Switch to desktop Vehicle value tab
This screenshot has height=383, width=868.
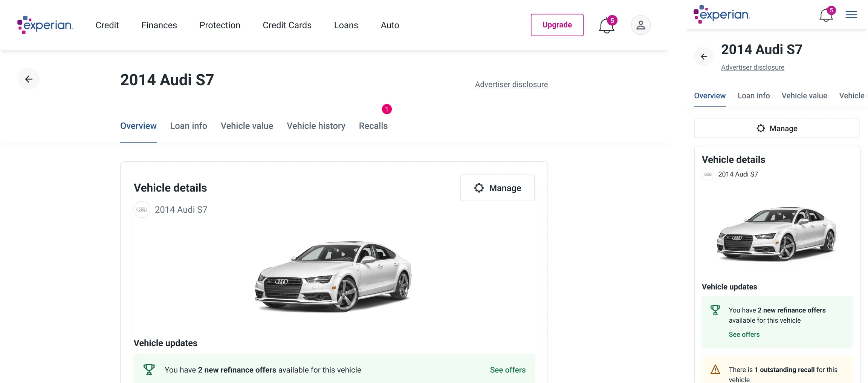pyautogui.click(x=247, y=126)
